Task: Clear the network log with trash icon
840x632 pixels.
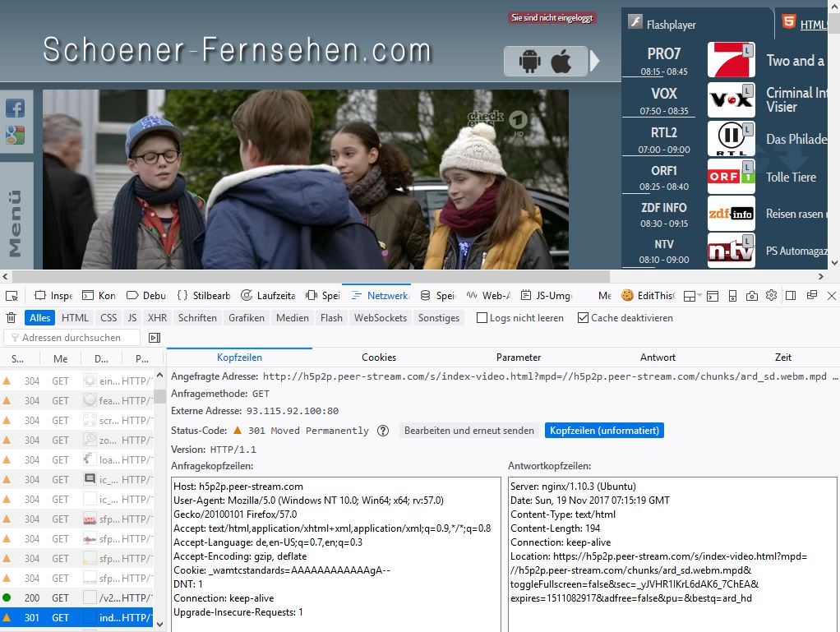Action: pos(12,318)
